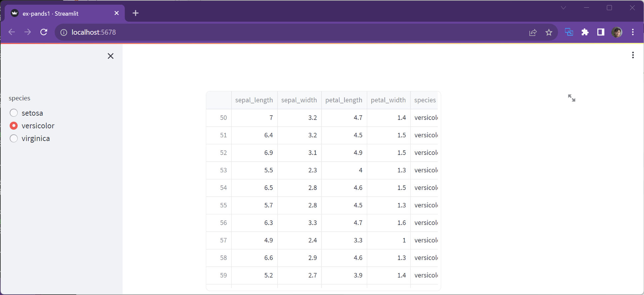
Task: Select the setosa radio option
Action: pos(14,113)
